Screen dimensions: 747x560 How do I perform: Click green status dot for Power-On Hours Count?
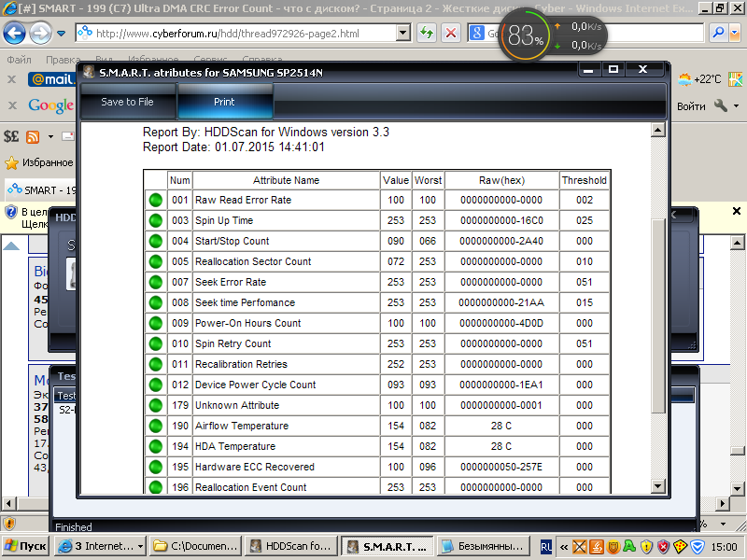(156, 323)
